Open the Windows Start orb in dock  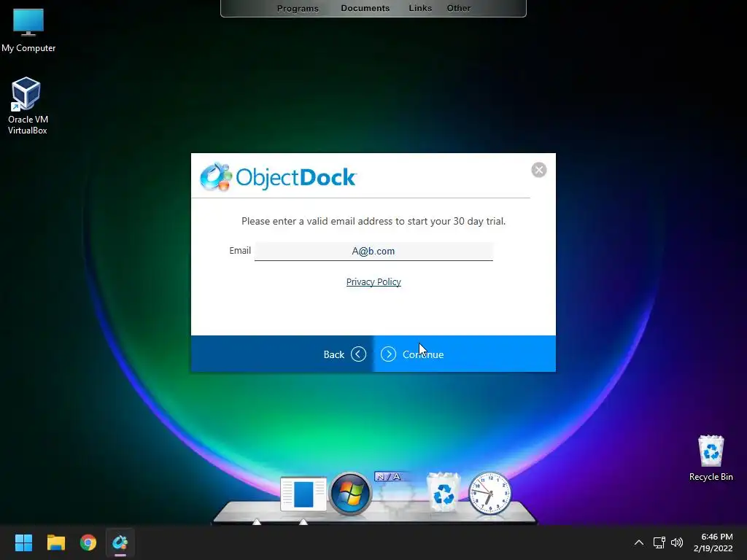350,494
